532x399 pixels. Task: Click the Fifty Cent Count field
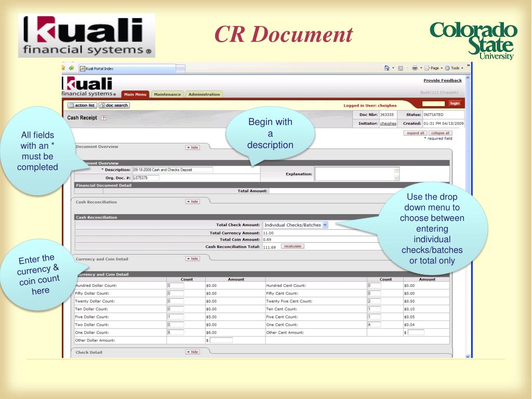click(x=374, y=293)
